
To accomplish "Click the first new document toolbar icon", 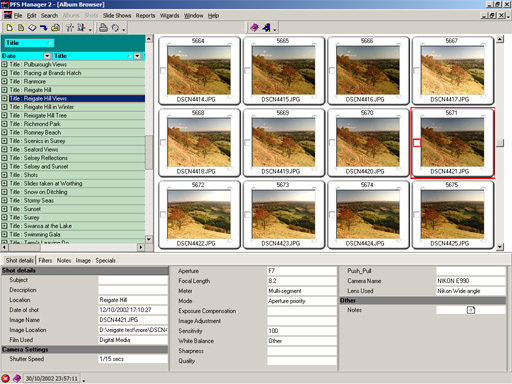I will coord(9,28).
